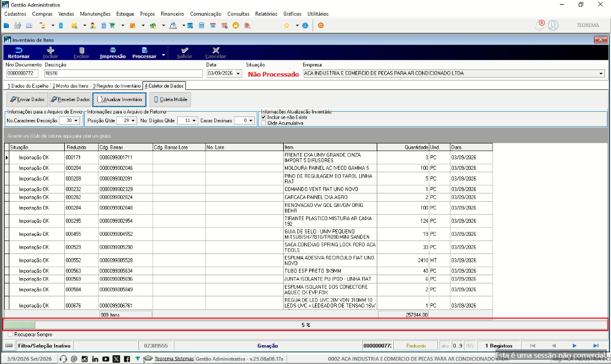
Task: Expand the Posição Qtde dropdown
Action: pos(133,121)
